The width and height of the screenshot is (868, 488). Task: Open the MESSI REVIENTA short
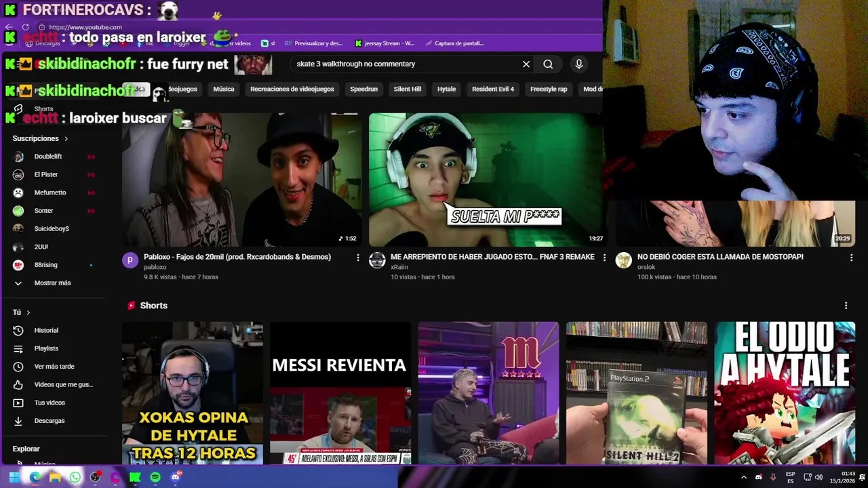pos(340,393)
